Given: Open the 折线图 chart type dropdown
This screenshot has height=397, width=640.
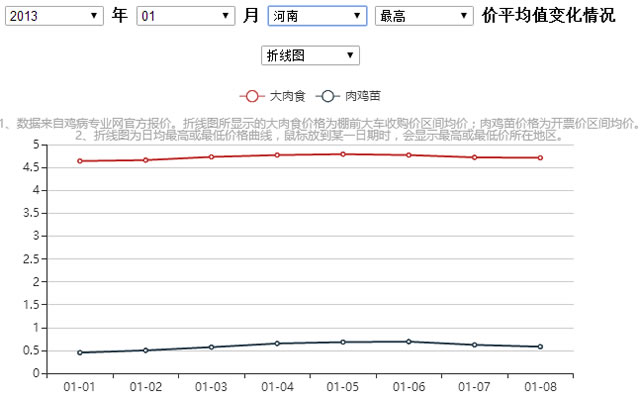Looking at the screenshot, I should click(x=310, y=55).
